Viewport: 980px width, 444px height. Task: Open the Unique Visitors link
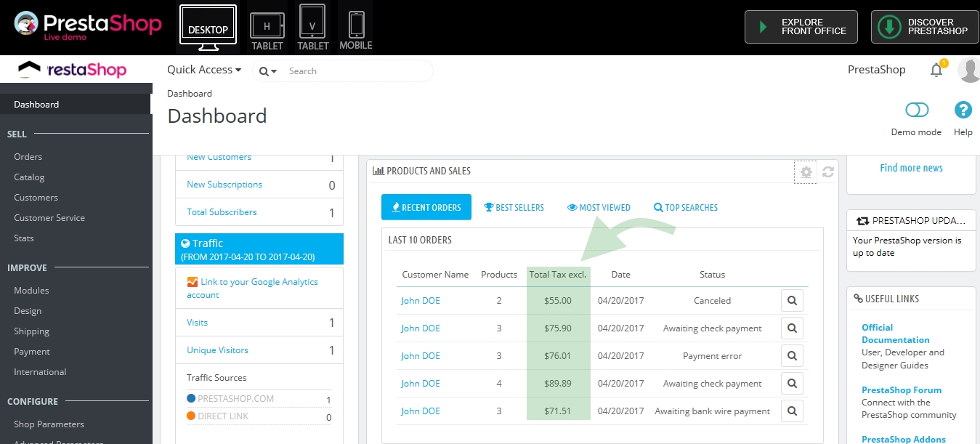[217, 350]
